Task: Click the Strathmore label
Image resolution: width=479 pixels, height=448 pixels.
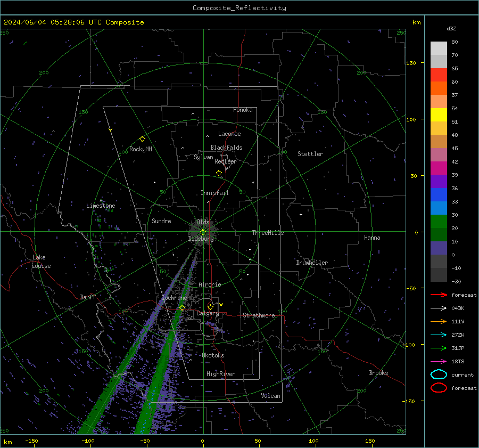Action: click(x=259, y=315)
